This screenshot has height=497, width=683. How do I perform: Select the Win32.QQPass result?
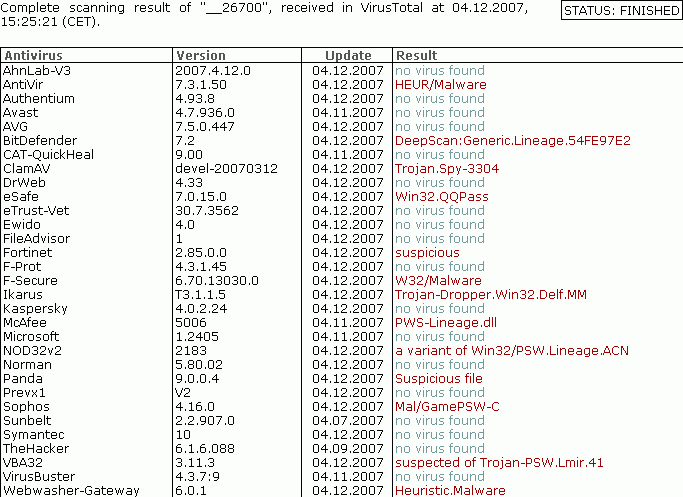442,196
